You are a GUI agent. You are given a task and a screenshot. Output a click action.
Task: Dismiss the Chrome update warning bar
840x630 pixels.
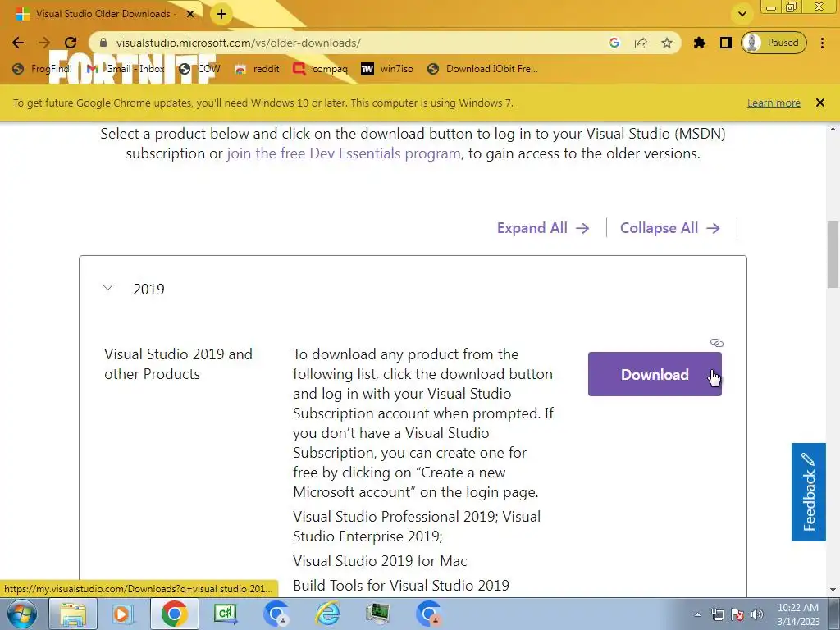[819, 103]
